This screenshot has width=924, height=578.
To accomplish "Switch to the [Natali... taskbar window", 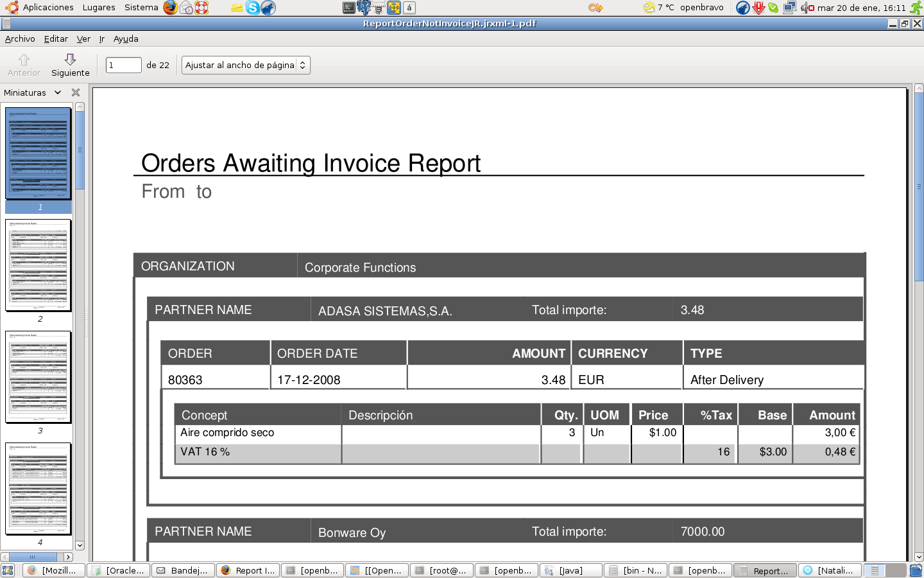I will [830, 570].
